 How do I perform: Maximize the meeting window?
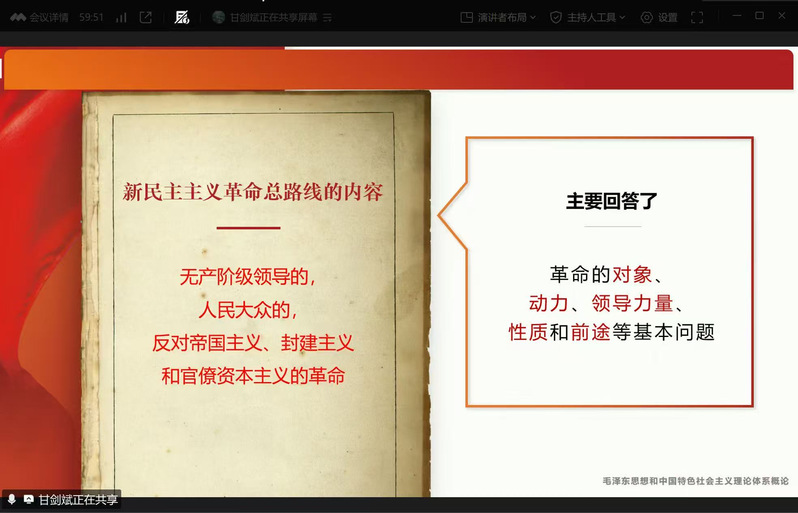click(759, 16)
